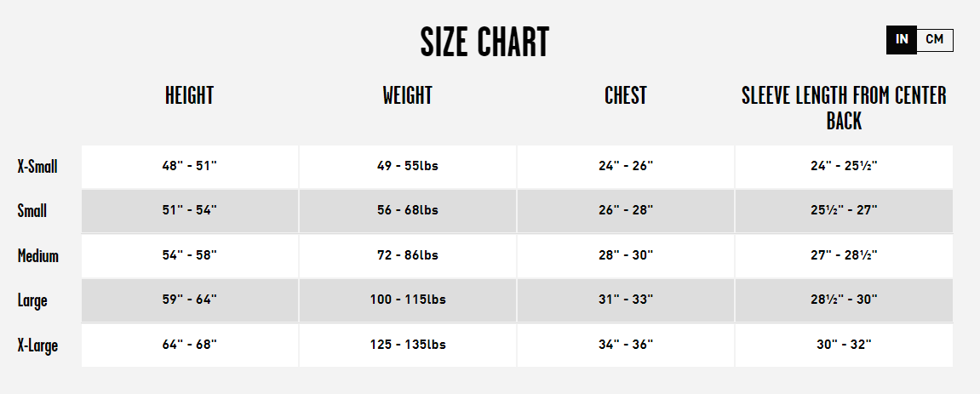
Task: Click the Chest column header
Action: point(626,95)
